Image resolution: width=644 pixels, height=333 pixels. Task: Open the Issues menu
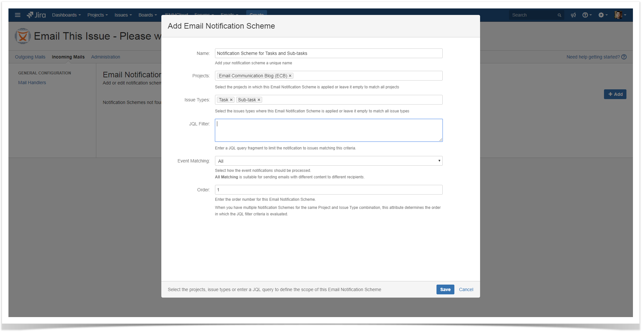click(123, 15)
